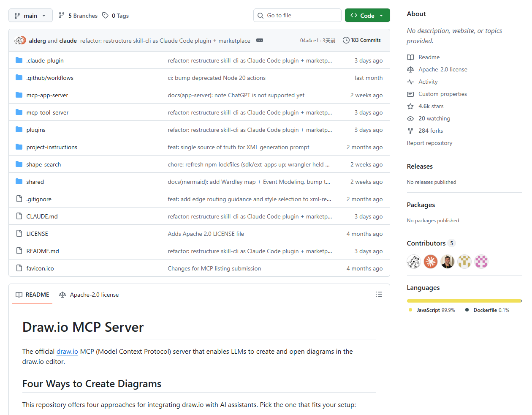Open the main branch dropdown
The width and height of the screenshot is (532, 415).
30,15
